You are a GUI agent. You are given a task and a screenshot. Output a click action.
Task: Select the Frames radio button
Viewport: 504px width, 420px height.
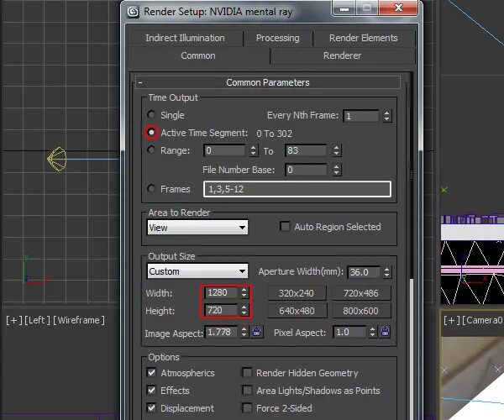(x=151, y=188)
